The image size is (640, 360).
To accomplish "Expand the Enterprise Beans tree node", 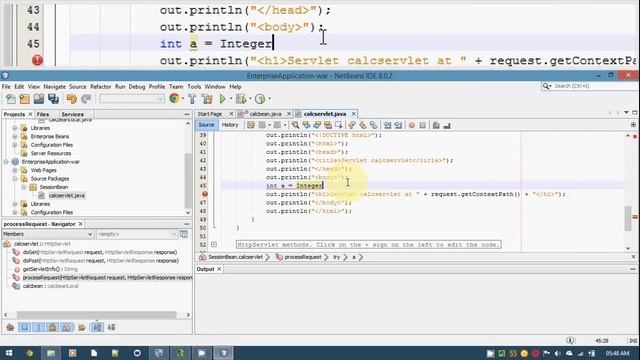I will point(15,136).
